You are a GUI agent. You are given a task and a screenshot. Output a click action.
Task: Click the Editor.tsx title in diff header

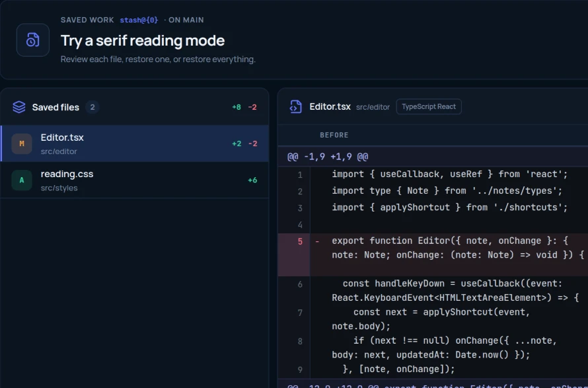pos(330,106)
